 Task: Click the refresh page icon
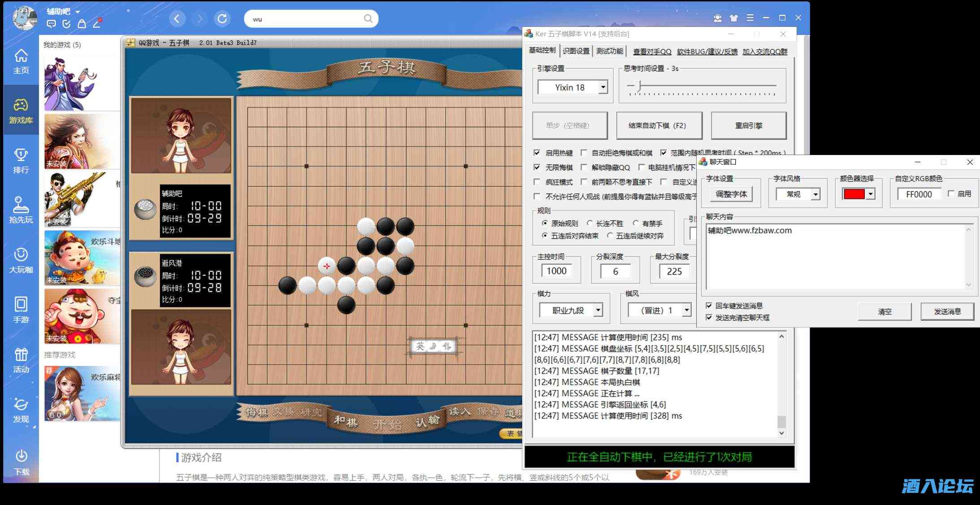pyautogui.click(x=222, y=19)
